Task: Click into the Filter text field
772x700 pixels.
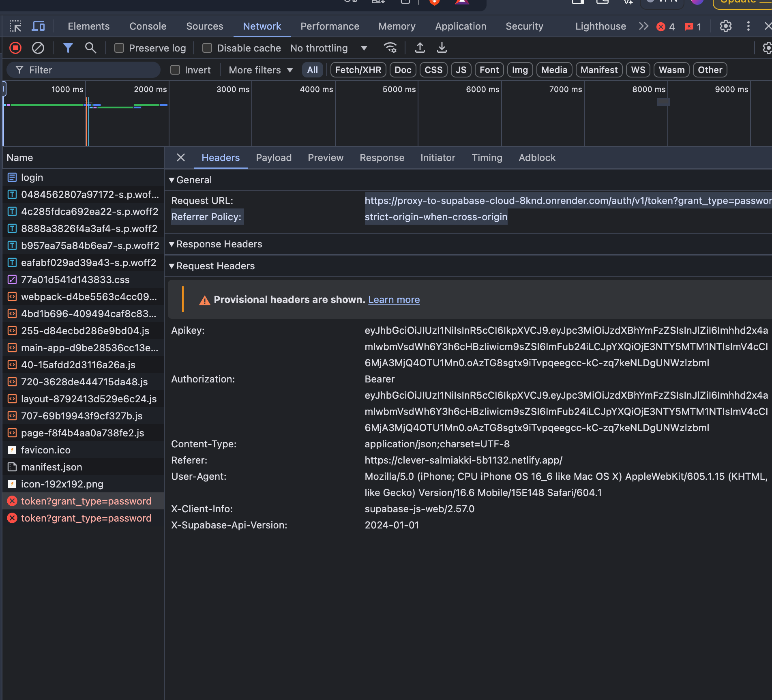Action: (89, 70)
